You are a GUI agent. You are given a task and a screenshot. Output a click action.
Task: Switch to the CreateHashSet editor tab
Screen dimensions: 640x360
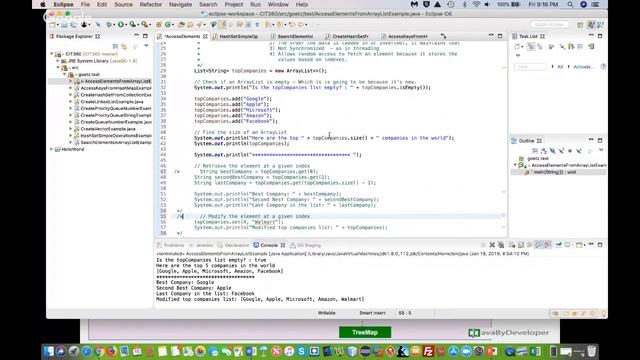350,36
